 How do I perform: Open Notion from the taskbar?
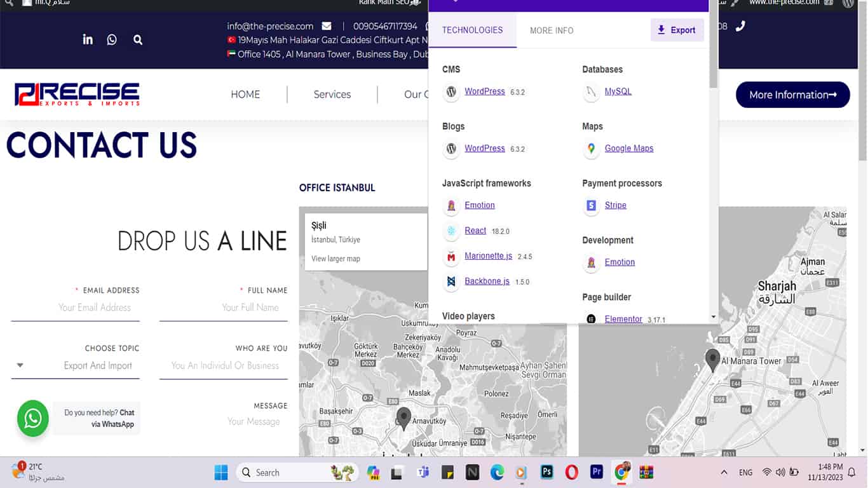pyautogui.click(x=472, y=472)
